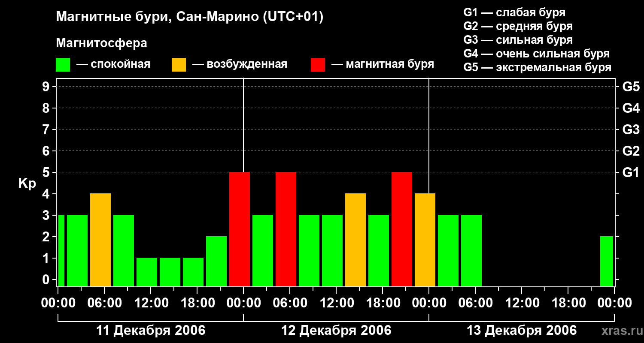
Task: Click the Магнитосфера legend heading
Action: click(101, 43)
